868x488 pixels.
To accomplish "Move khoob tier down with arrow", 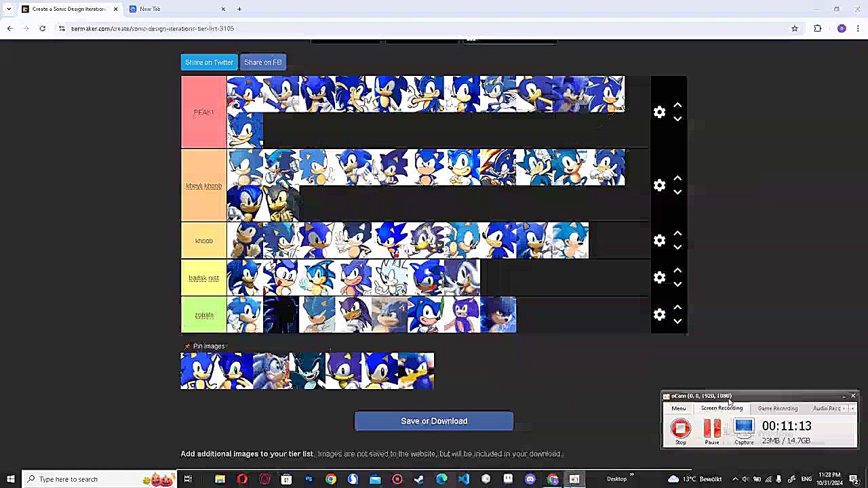I will point(677,247).
